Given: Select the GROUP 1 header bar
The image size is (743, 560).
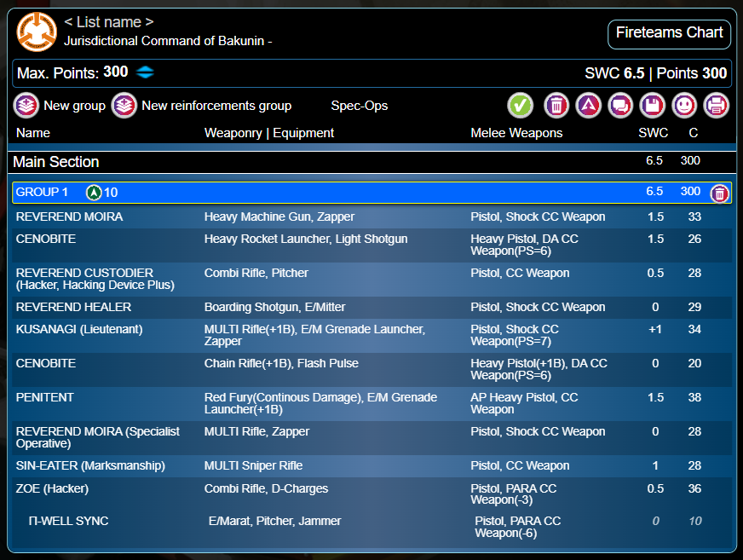Looking at the screenshot, I should click(372, 193).
